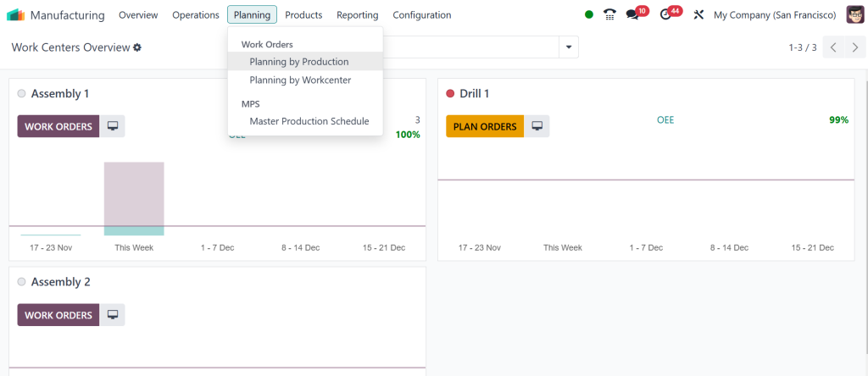The image size is (868, 376).
Task: Click the gear icon next to Work Centers Overview
Action: click(137, 47)
